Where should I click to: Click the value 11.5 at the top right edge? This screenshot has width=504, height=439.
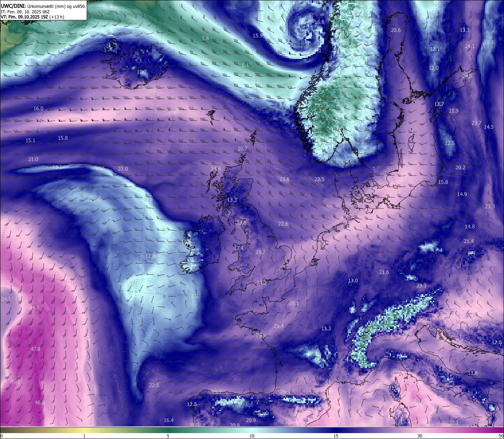489,43
